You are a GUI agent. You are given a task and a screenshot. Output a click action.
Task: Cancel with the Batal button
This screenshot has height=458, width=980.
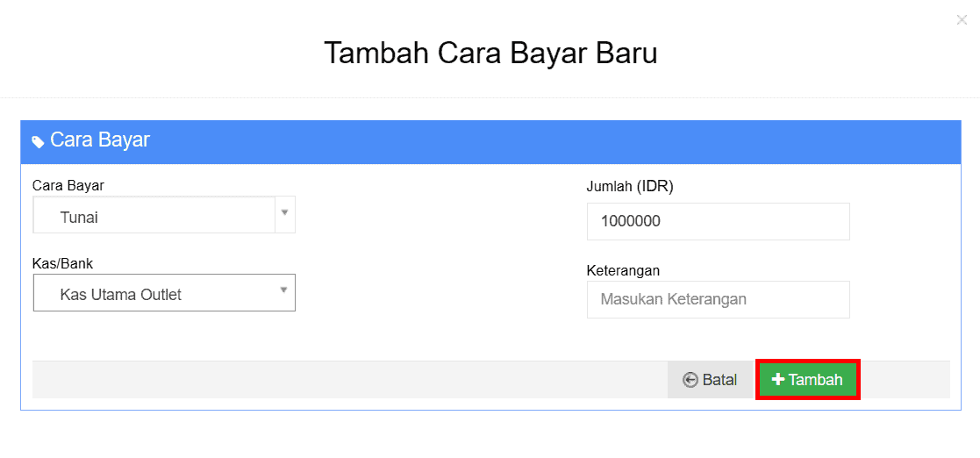coord(710,380)
